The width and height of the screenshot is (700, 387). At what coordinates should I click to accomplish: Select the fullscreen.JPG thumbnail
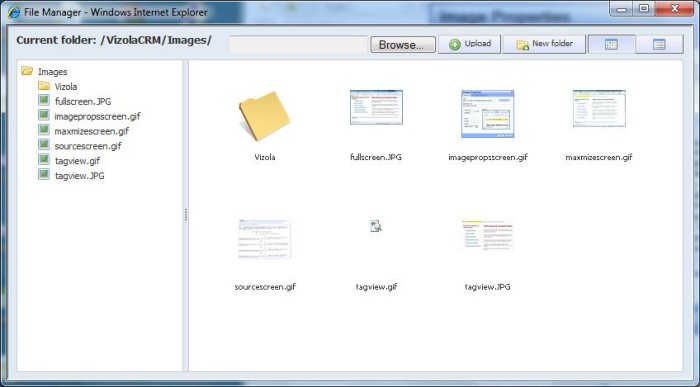[x=376, y=107]
